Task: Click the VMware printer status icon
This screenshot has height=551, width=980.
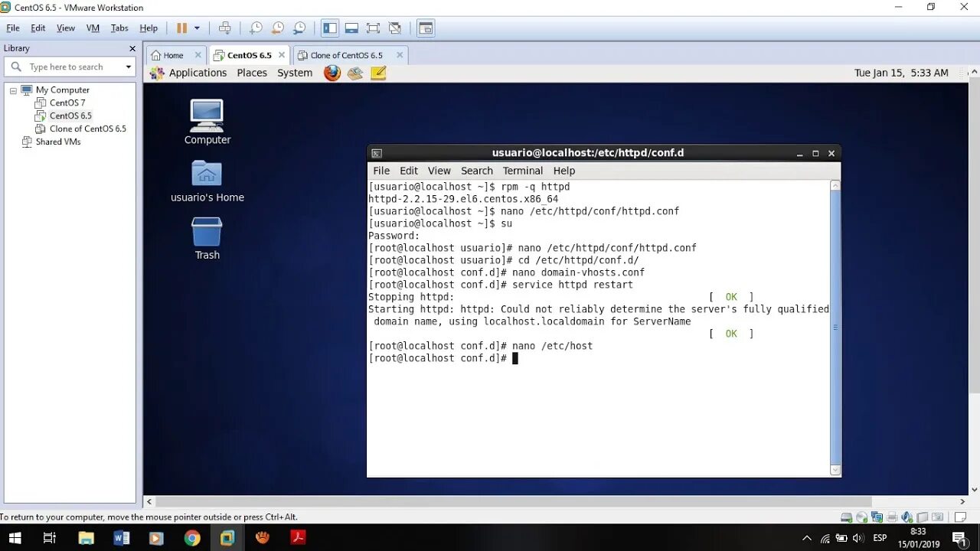Action: [x=892, y=517]
